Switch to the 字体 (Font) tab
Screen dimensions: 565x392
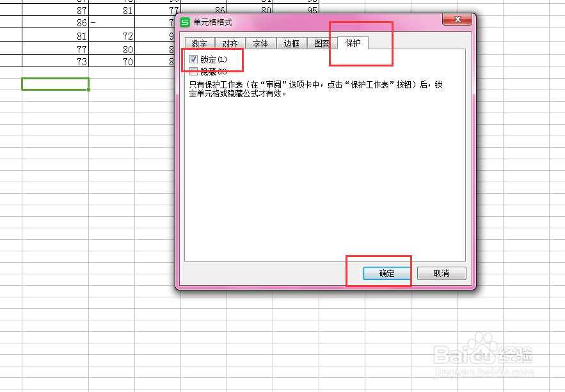260,43
